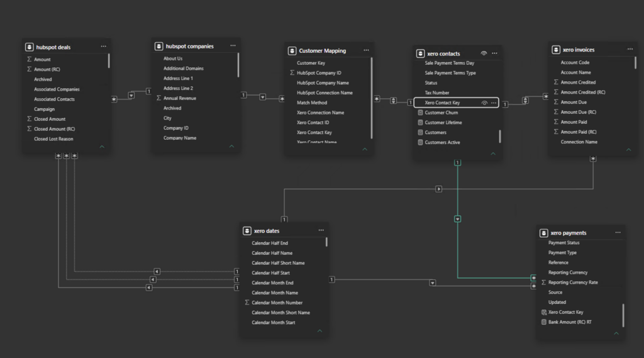Select the Sale Payment Terms Type field
644x358 pixels.
450,73
